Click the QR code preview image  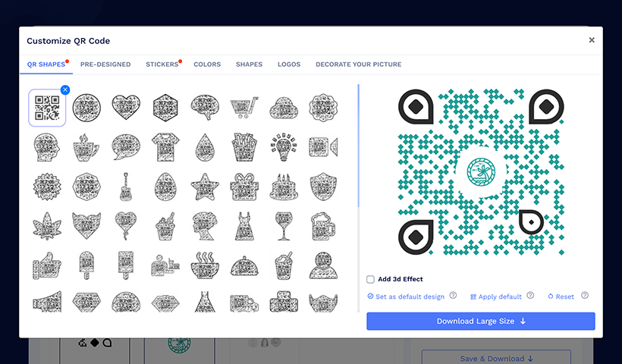tap(481, 171)
